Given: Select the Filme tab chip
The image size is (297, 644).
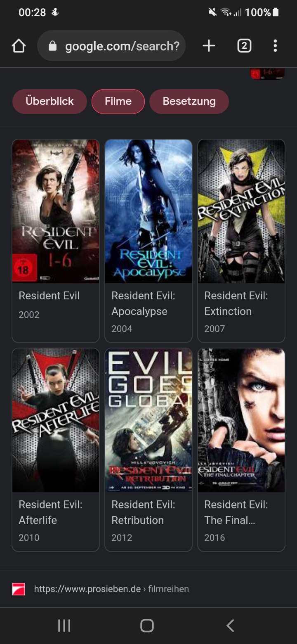Looking at the screenshot, I should [x=118, y=101].
